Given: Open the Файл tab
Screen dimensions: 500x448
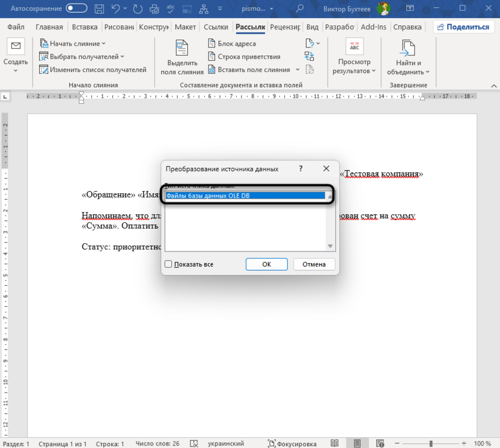Looking at the screenshot, I should 16,27.
